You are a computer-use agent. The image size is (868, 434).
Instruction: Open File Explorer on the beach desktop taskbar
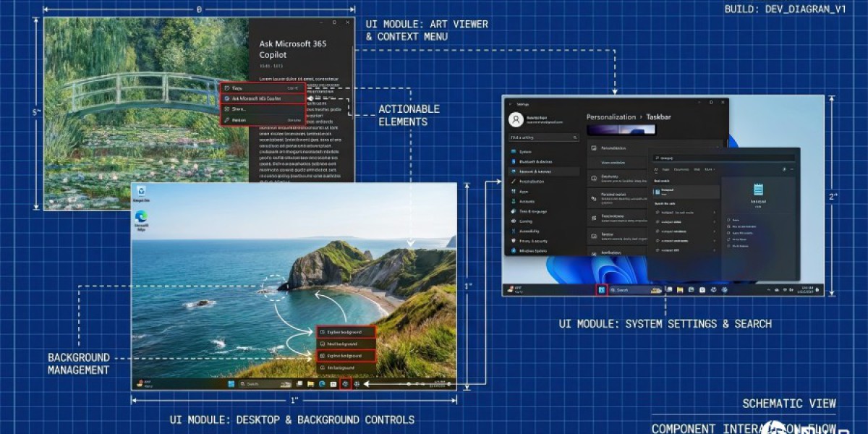coord(310,383)
